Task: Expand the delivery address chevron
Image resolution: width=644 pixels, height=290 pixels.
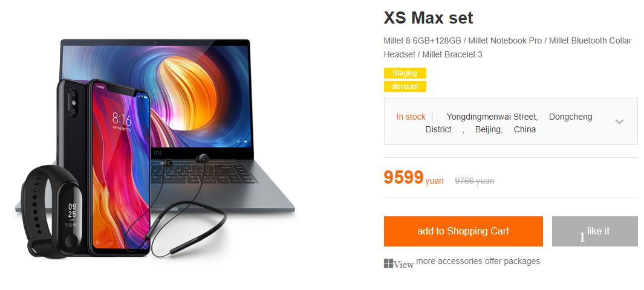Action: pos(619,122)
